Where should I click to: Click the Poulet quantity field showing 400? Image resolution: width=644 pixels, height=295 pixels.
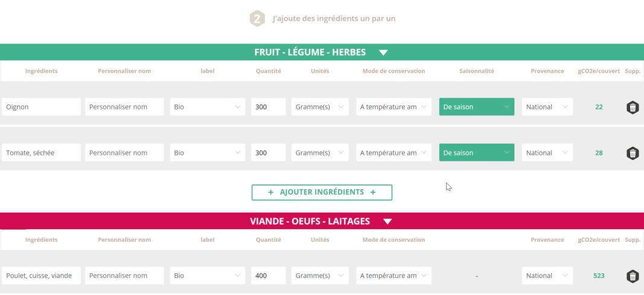click(x=268, y=276)
